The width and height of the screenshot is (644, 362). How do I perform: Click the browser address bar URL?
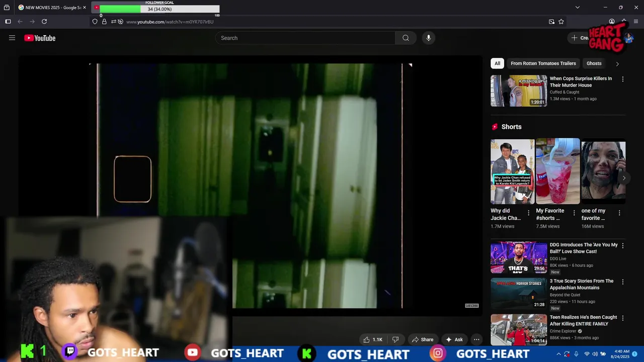click(170, 22)
